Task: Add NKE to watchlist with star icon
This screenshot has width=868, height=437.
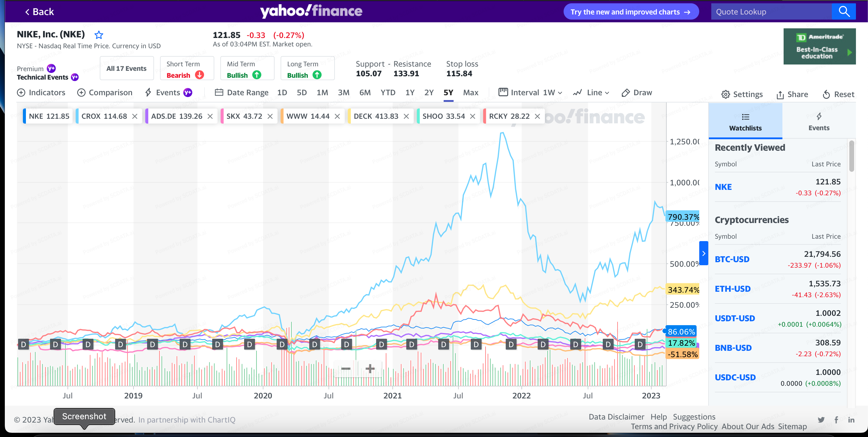Action: tap(99, 35)
